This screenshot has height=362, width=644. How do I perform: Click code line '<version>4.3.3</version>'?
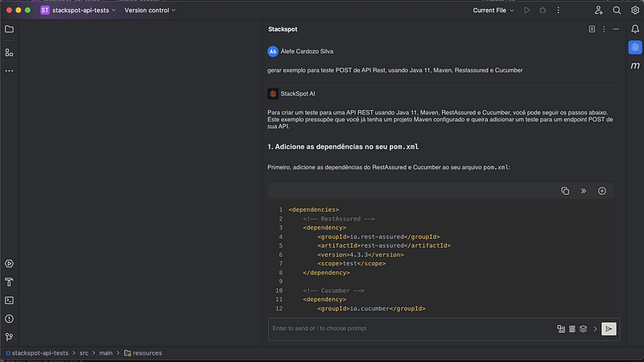(x=360, y=254)
